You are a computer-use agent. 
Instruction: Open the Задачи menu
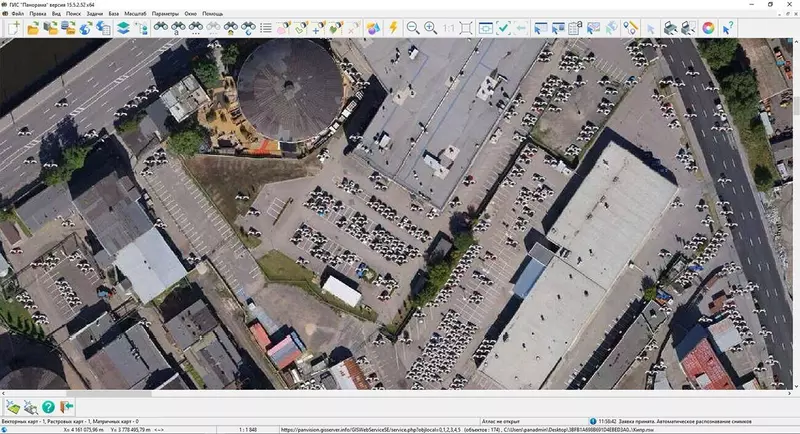[93, 15]
